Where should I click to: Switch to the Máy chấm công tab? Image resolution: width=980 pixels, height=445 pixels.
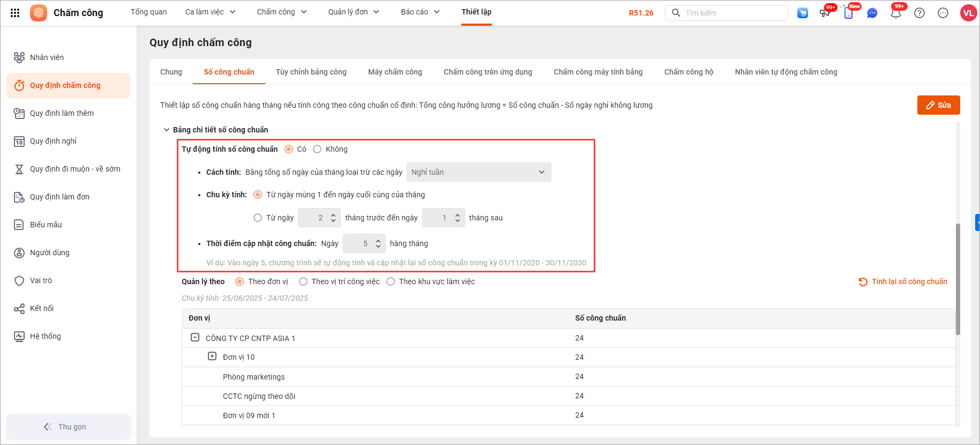coord(395,72)
